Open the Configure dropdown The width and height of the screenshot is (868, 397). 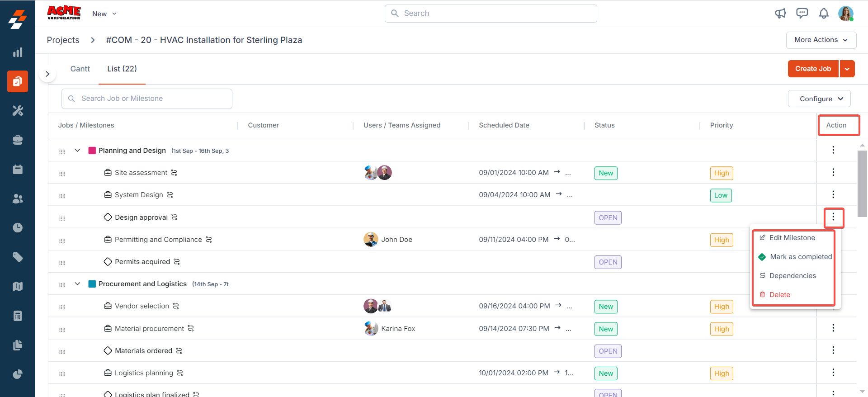pyautogui.click(x=819, y=99)
